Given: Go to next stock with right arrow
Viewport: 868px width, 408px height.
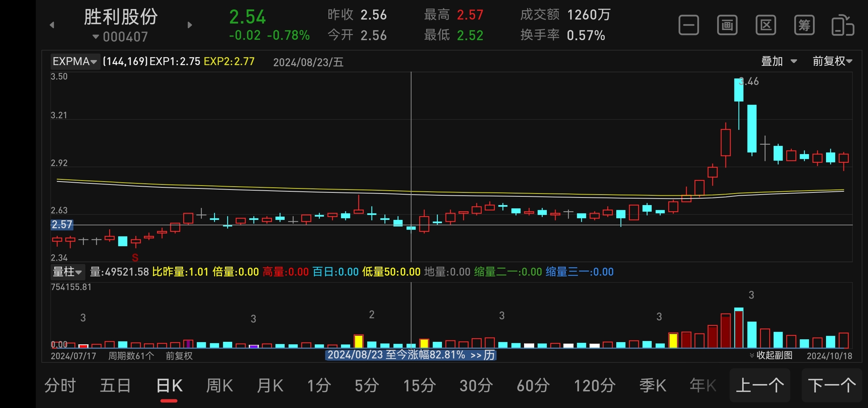Looking at the screenshot, I should point(190,25).
